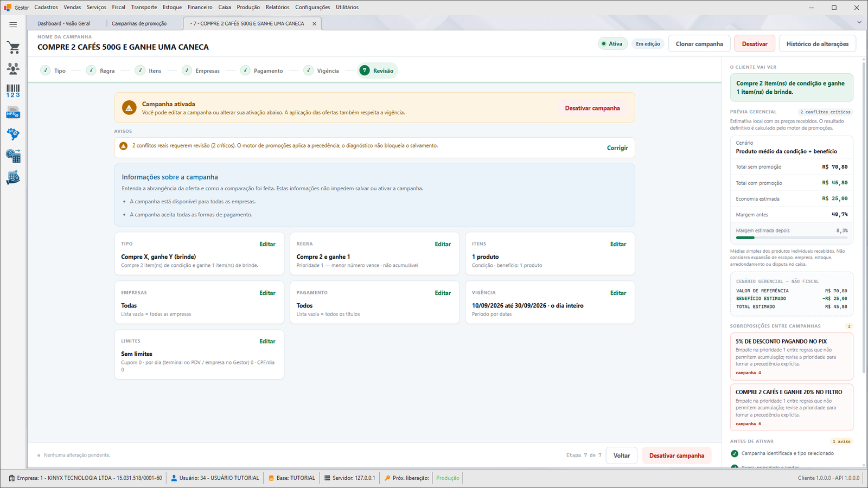Viewport: 868px width, 488px height.
Task: Click Editar on the Tipo card
Action: (x=267, y=245)
